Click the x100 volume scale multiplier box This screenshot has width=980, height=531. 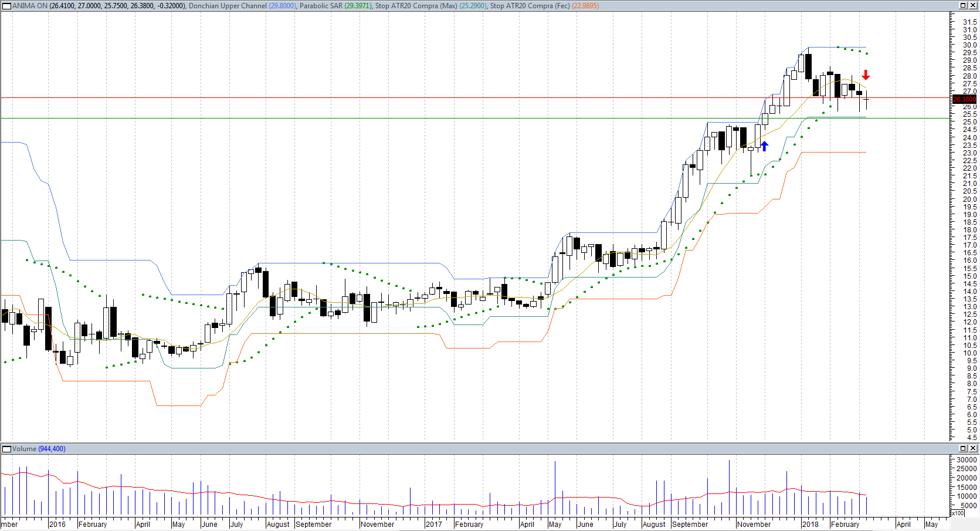(957, 513)
